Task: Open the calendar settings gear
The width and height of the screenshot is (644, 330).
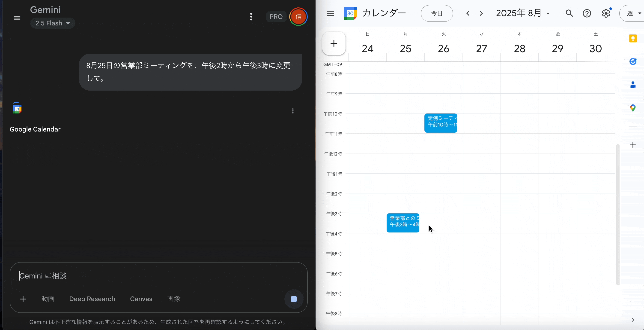Action: (606, 13)
